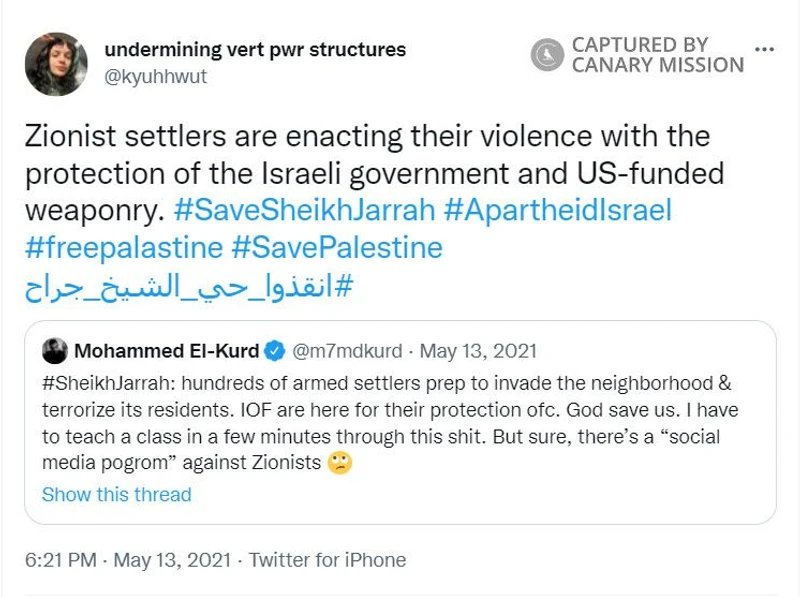This screenshot has height=597, width=800.
Task: Click the display name "undermining vert pwr structures"
Action: tap(255, 49)
